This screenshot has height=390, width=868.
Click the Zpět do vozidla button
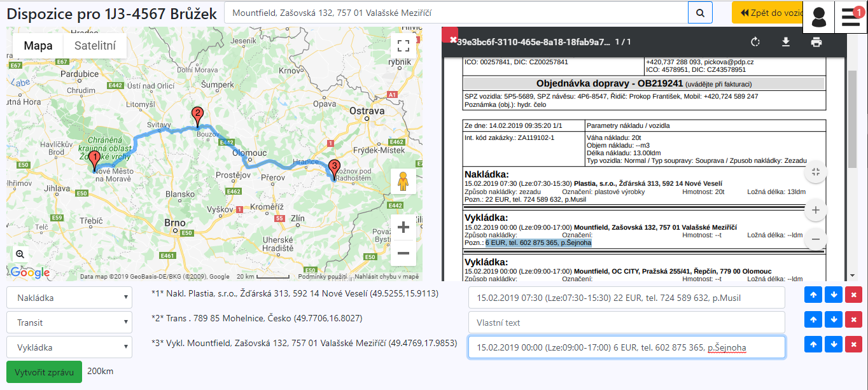click(767, 13)
